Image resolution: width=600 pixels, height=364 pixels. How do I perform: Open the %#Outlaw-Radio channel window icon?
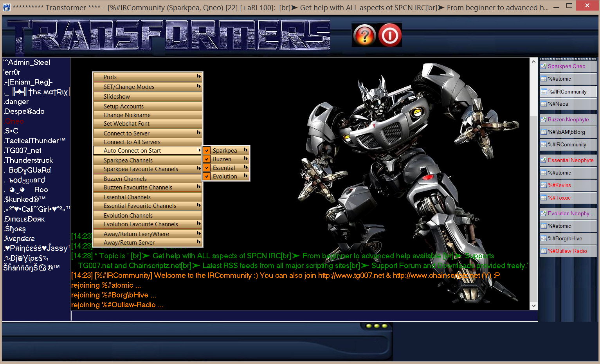point(544,251)
